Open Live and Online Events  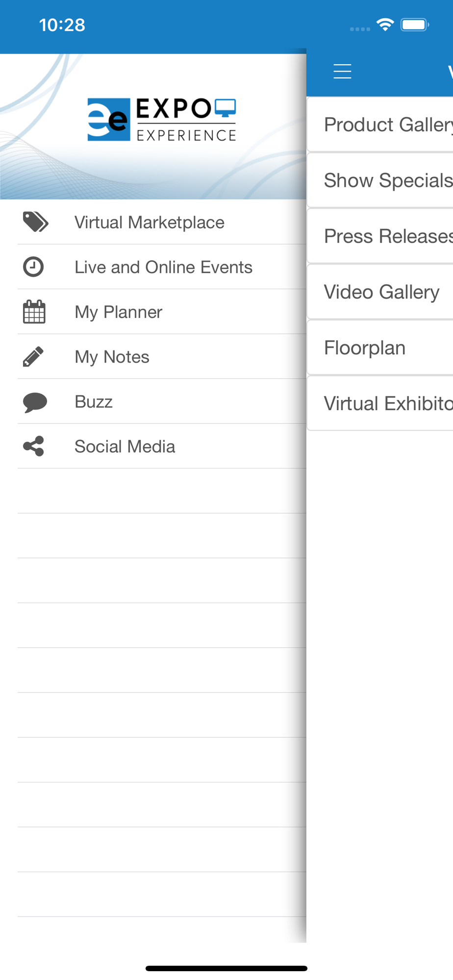[162, 267]
